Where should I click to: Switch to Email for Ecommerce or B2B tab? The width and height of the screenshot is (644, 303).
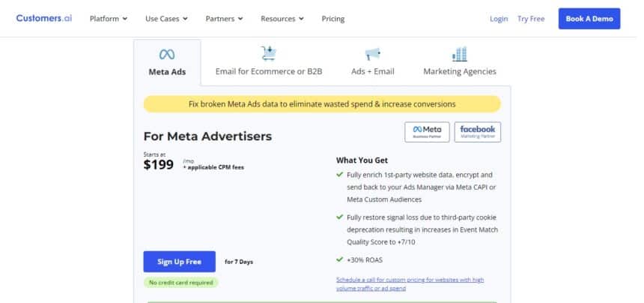point(269,62)
